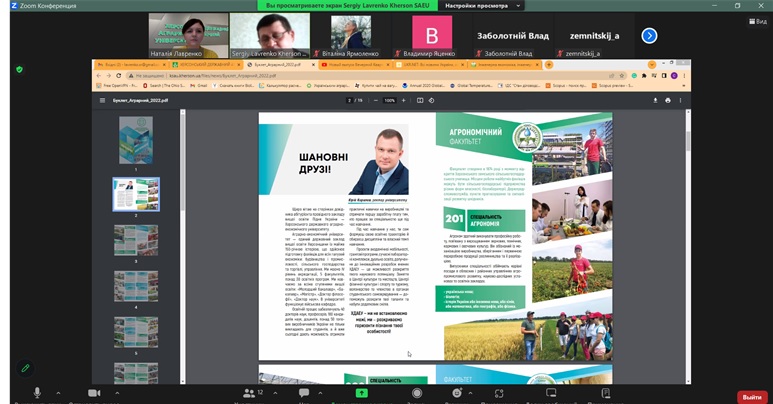The image size is (773, 404).
Task: Click the Zoom record circle icon
Action: pos(417,393)
